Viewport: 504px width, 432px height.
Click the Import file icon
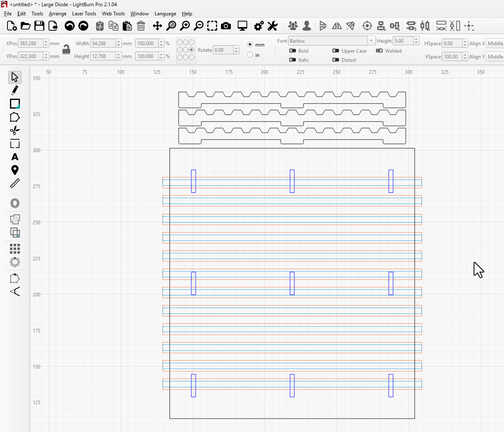tap(53, 26)
